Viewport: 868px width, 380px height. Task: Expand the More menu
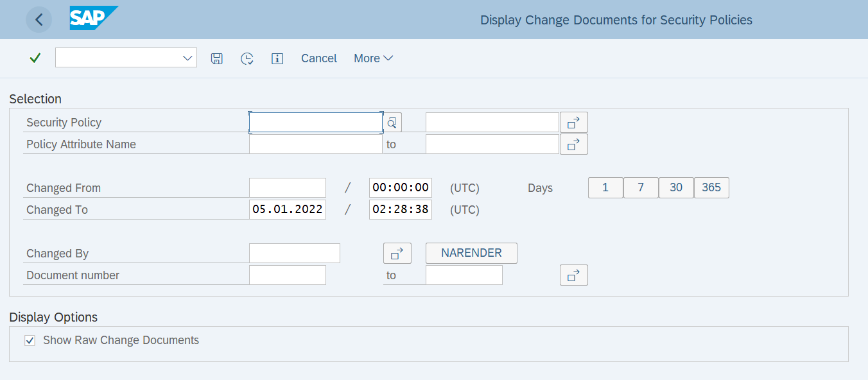[x=373, y=58]
